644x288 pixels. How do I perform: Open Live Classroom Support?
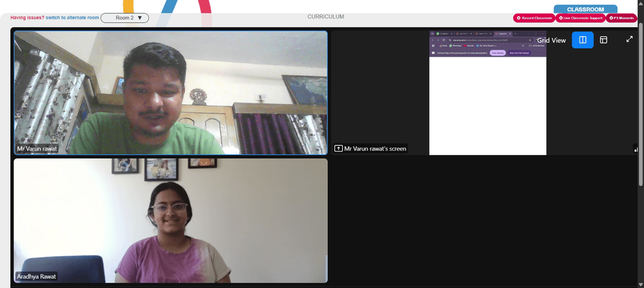[580, 18]
